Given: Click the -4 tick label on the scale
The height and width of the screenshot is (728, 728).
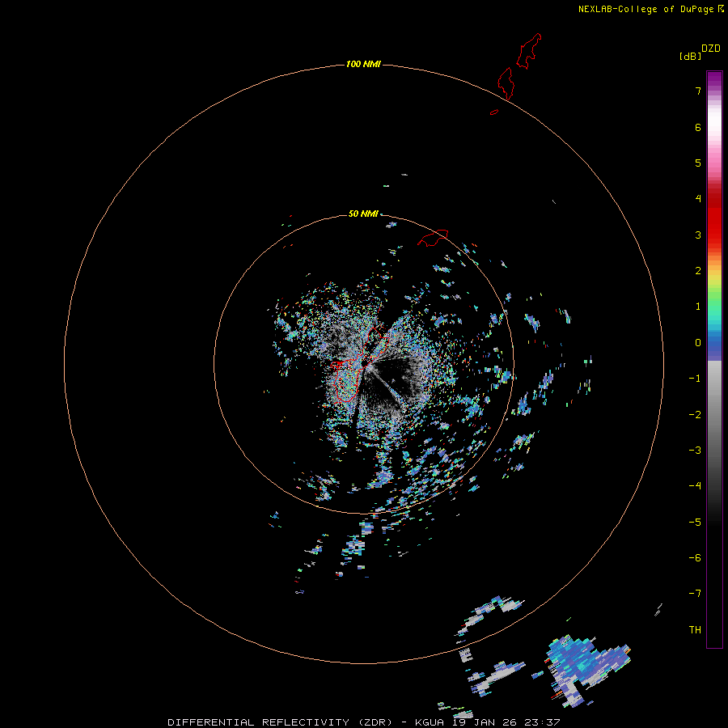Looking at the screenshot, I should (x=695, y=486).
